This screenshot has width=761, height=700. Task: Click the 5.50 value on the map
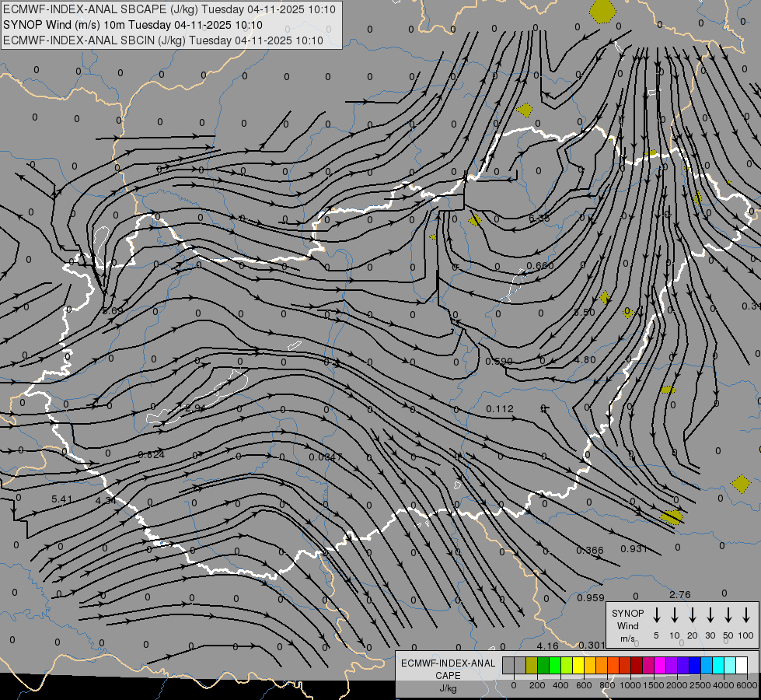(x=585, y=313)
